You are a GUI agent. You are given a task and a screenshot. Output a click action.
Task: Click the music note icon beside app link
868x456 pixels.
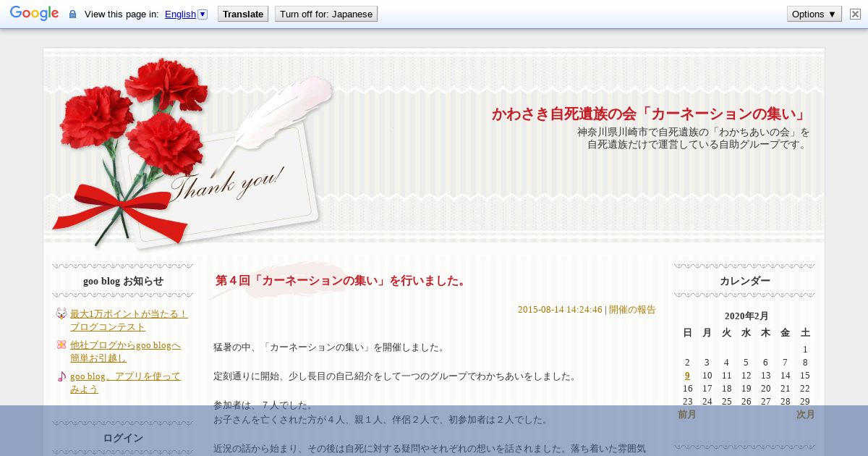point(61,376)
